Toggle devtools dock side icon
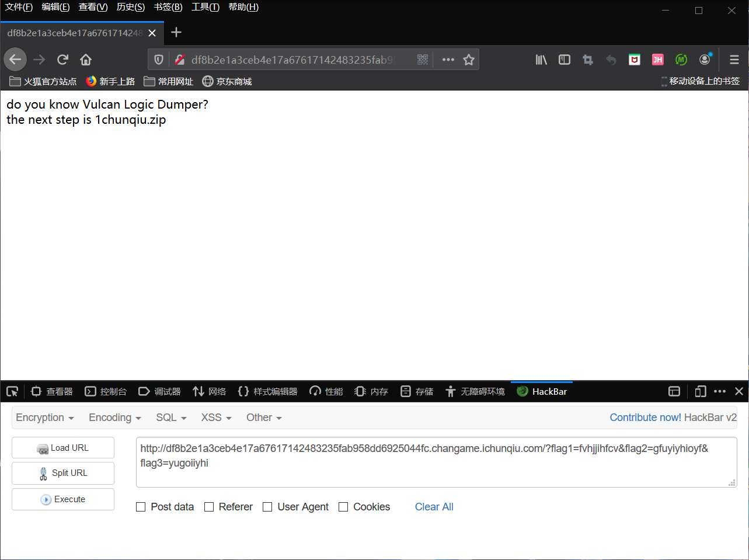749x560 pixels. 674,391
